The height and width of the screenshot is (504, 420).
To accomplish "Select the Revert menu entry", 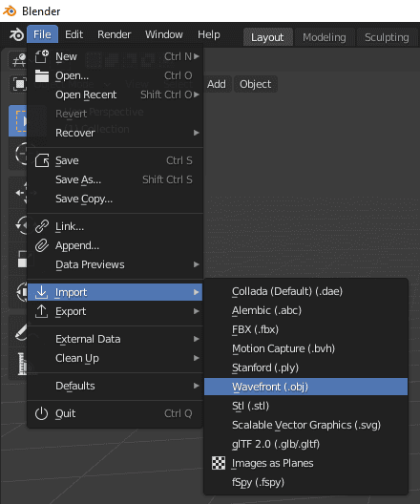I will click(115, 114).
